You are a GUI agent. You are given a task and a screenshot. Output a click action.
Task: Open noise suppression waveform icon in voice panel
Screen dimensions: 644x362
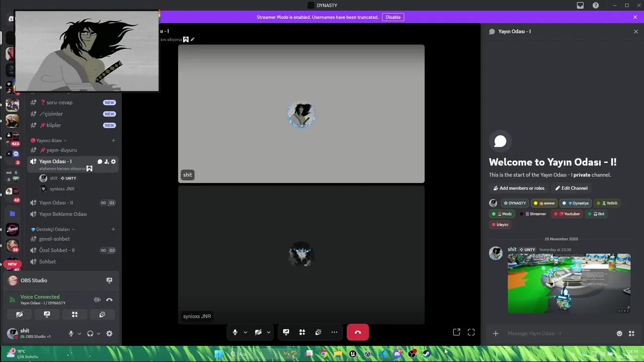[97, 300]
